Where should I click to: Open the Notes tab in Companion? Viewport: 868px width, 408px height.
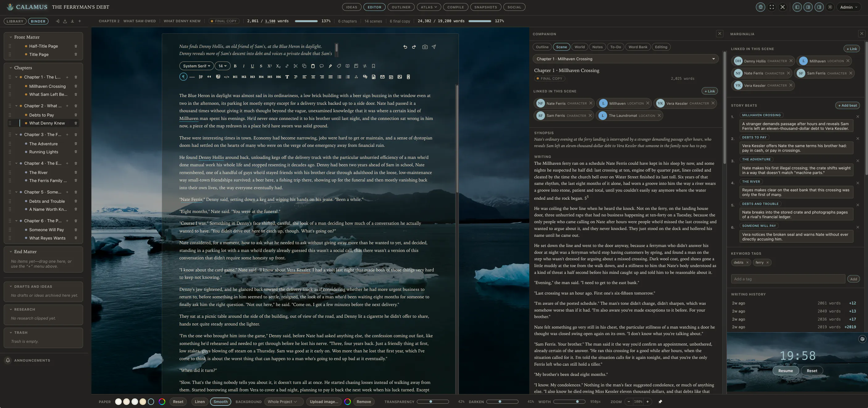[x=597, y=47]
